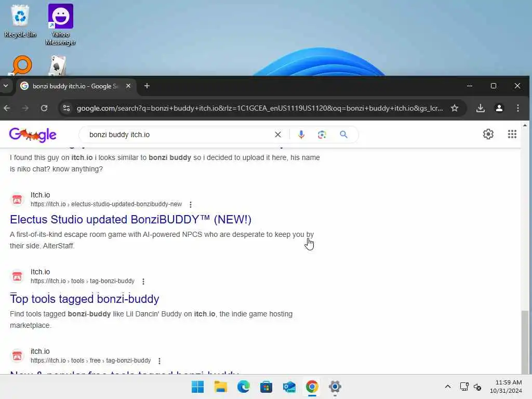The width and height of the screenshot is (532, 399).
Task: Launch Microsoft Edge from the taskbar
Action: [x=243, y=387]
